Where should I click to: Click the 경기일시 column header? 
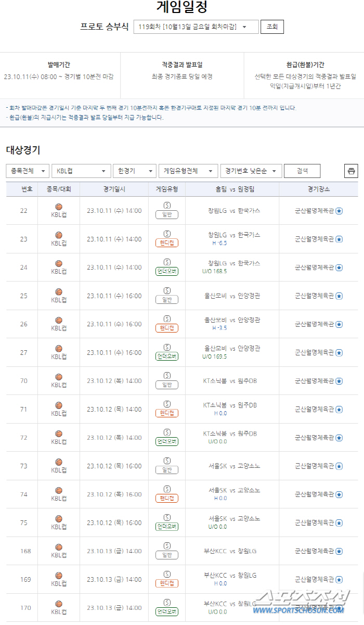(114, 189)
